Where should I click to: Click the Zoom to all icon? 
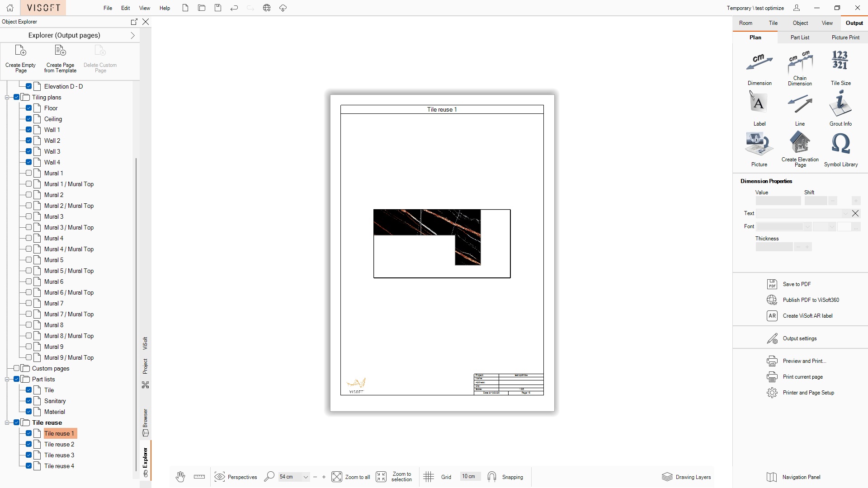pyautogui.click(x=337, y=477)
